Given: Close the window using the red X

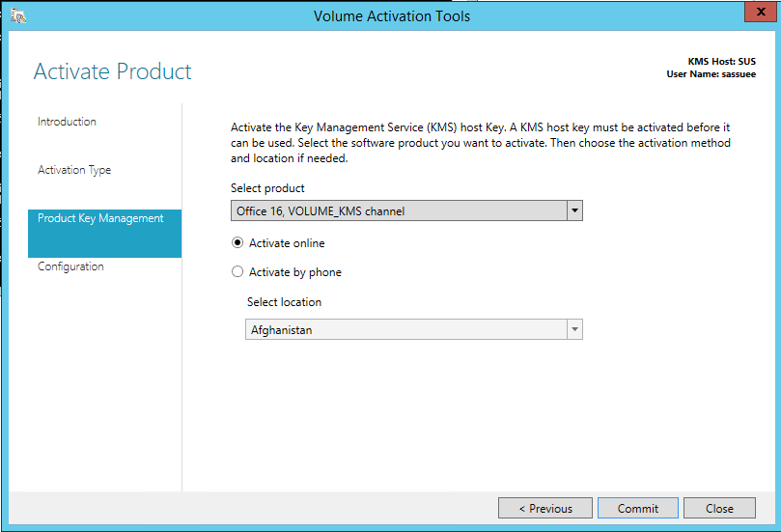Looking at the screenshot, I should point(760,12).
